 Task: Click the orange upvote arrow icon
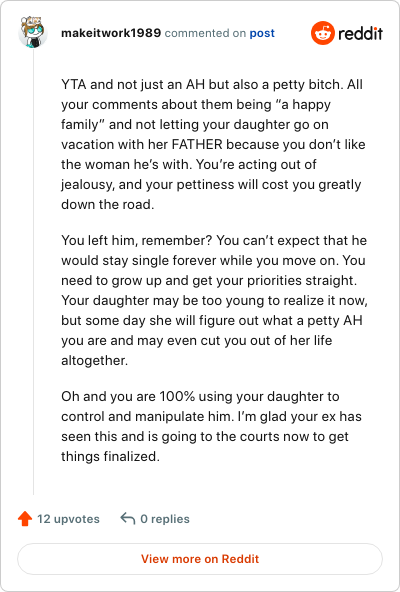point(25,518)
